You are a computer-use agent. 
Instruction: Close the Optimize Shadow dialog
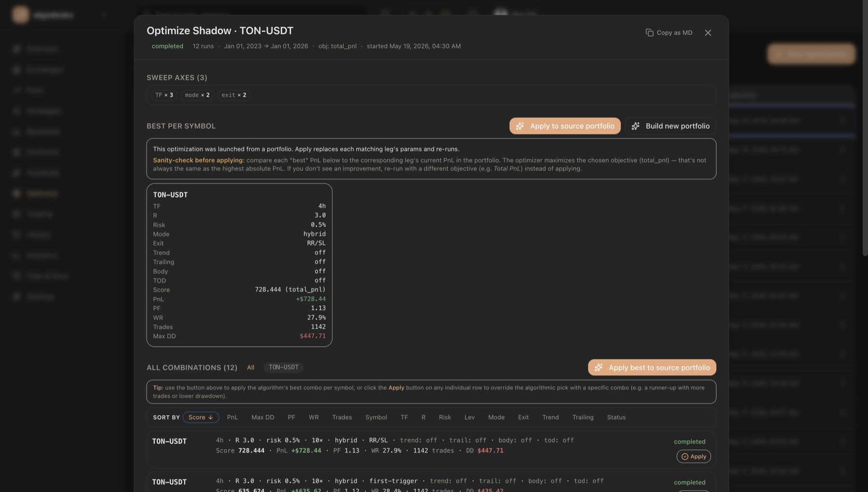click(x=708, y=33)
